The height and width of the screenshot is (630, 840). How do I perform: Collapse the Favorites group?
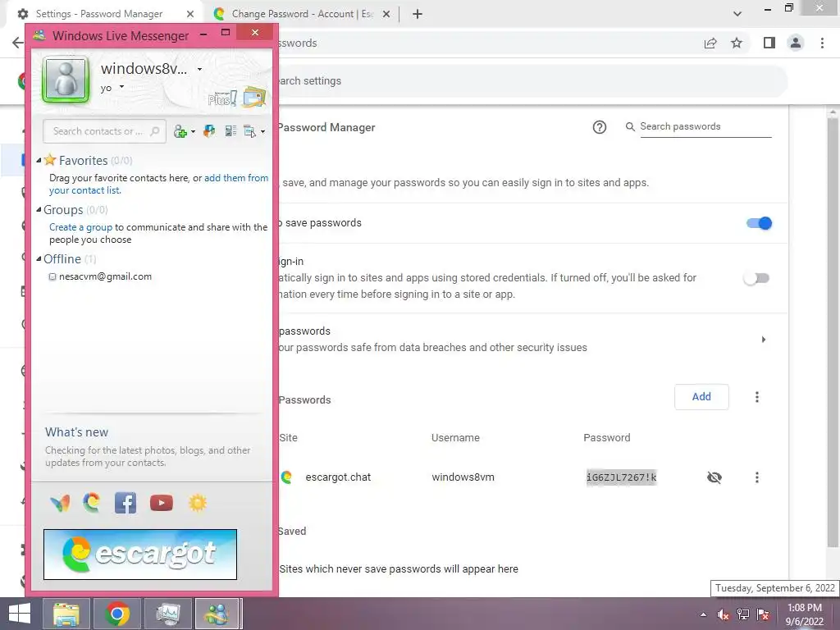(39, 160)
